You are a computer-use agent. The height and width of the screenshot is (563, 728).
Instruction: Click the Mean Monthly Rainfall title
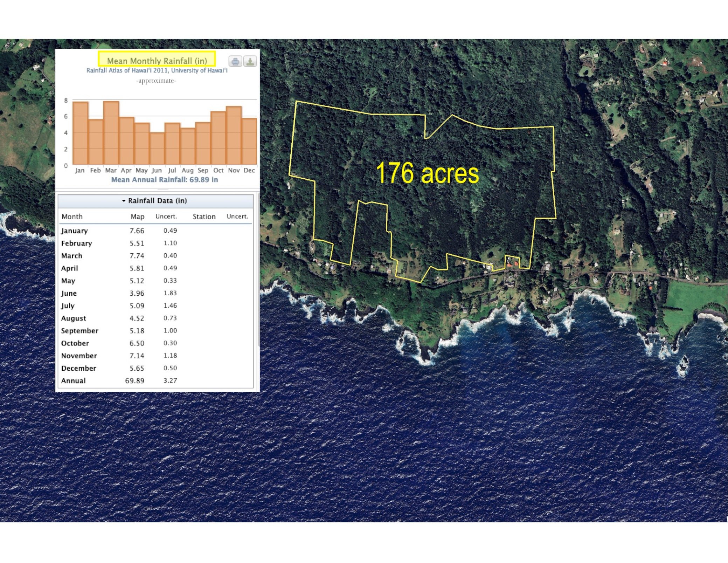coord(157,61)
